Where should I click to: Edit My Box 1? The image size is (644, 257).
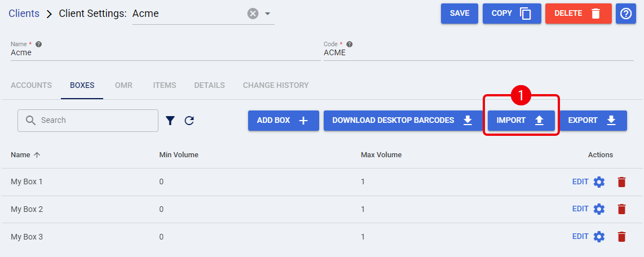[x=580, y=182]
